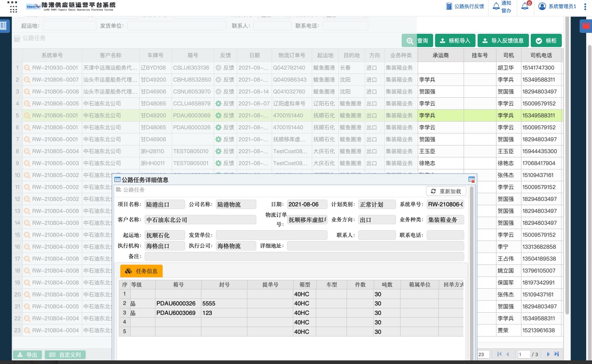Screen dimensions: 592x364
Task: Click the 承运商 column header
Action: 441,55
